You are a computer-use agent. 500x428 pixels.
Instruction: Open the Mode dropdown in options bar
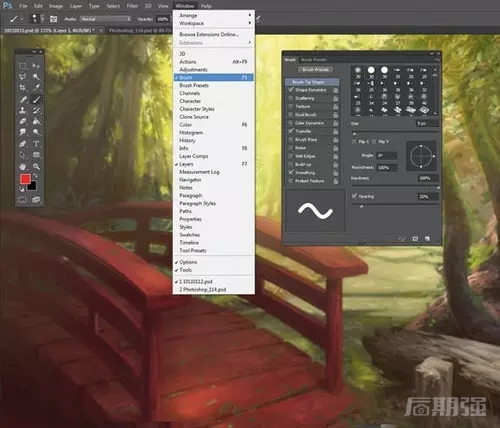coord(105,19)
